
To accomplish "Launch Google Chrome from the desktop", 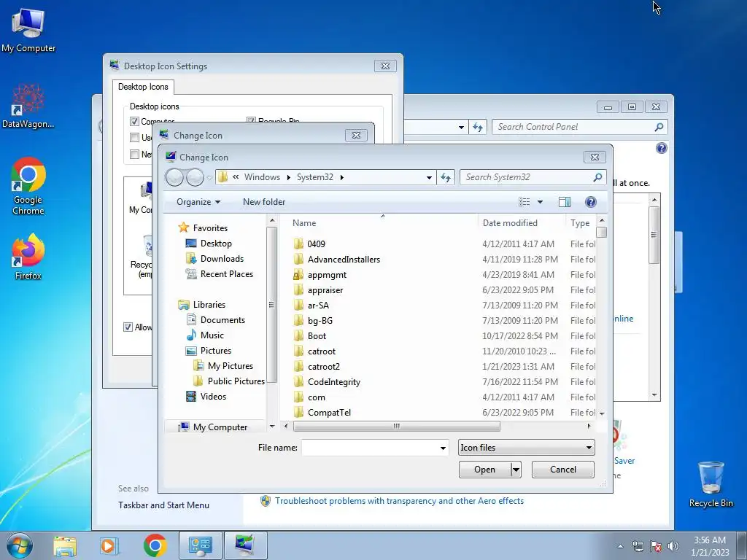I will click(28, 186).
